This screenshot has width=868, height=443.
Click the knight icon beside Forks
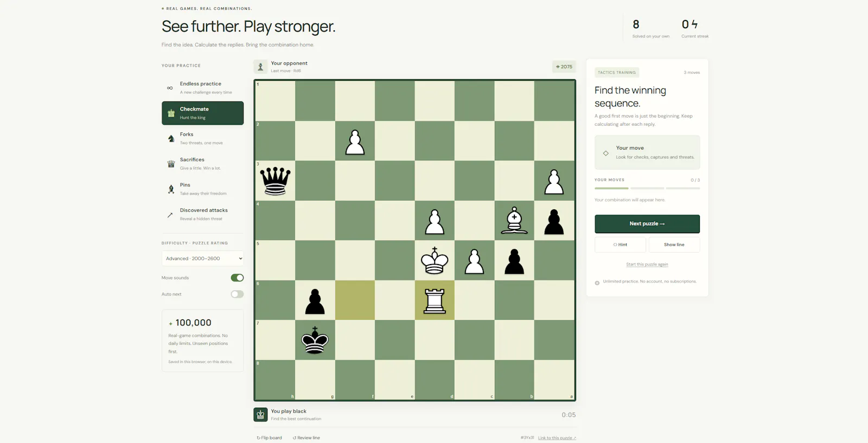(171, 139)
